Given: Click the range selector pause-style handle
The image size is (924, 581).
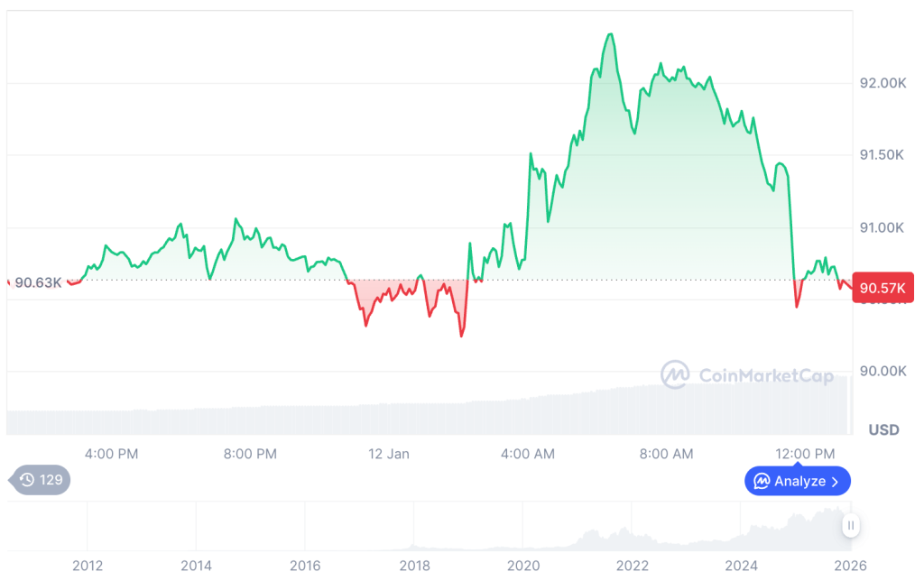Looking at the screenshot, I should coord(850,525).
